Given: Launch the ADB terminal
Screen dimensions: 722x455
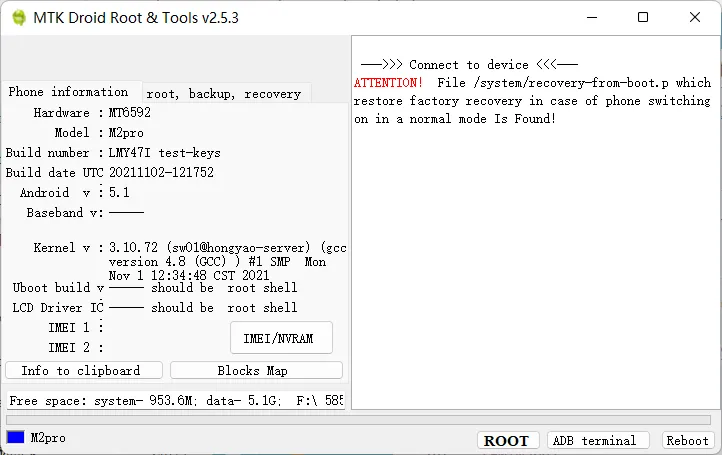Looking at the screenshot, I should (x=594, y=440).
